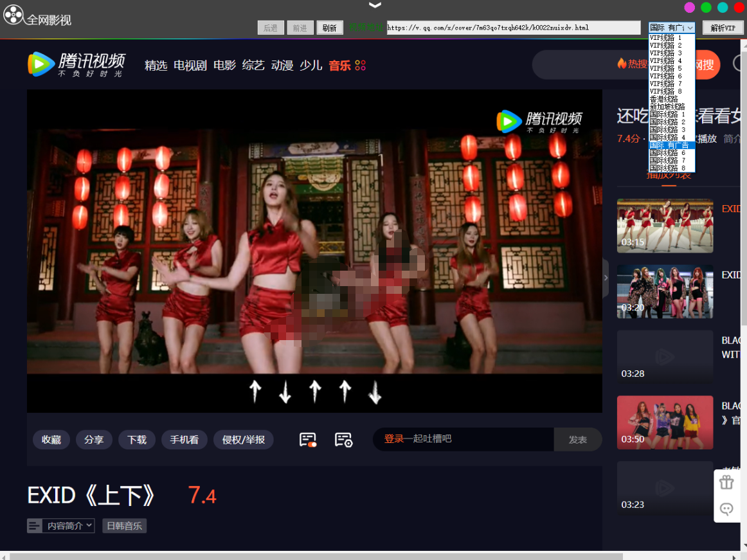Open the feedback chat bubble icon
This screenshot has width=747, height=560.
pos(726,509)
